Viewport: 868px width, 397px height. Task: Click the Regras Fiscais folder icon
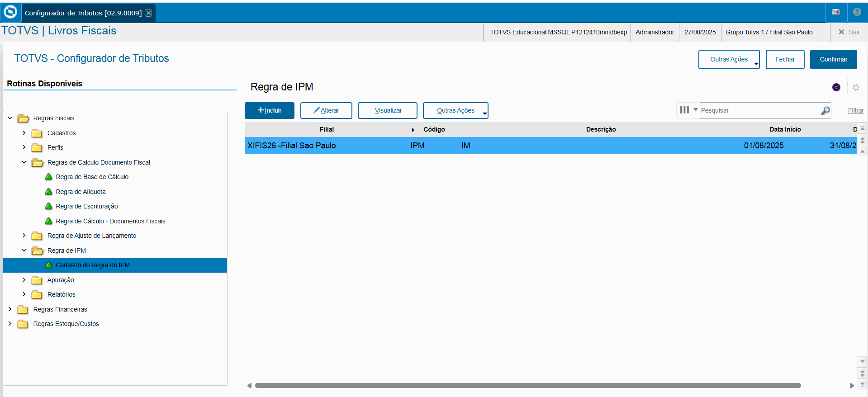[x=23, y=118]
